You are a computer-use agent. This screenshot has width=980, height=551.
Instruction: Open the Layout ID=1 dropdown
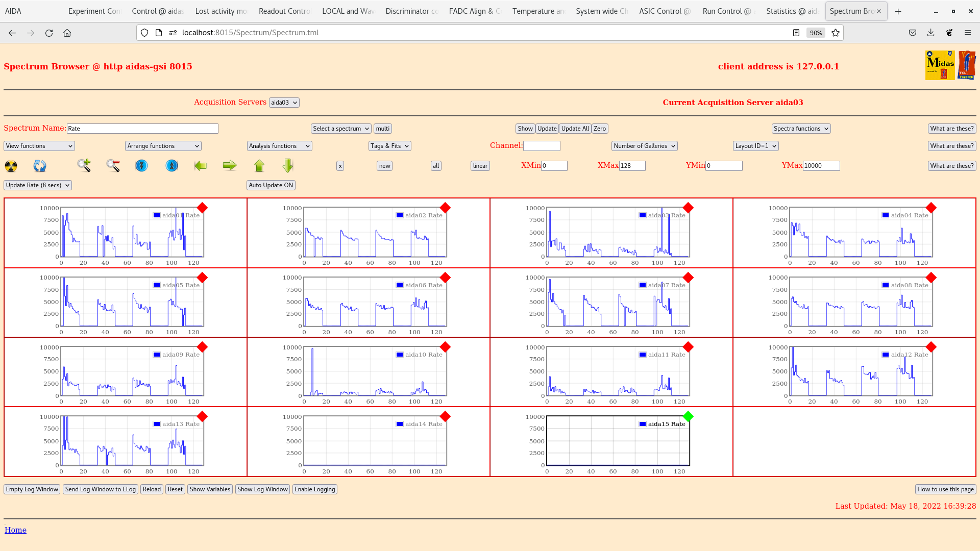756,146
